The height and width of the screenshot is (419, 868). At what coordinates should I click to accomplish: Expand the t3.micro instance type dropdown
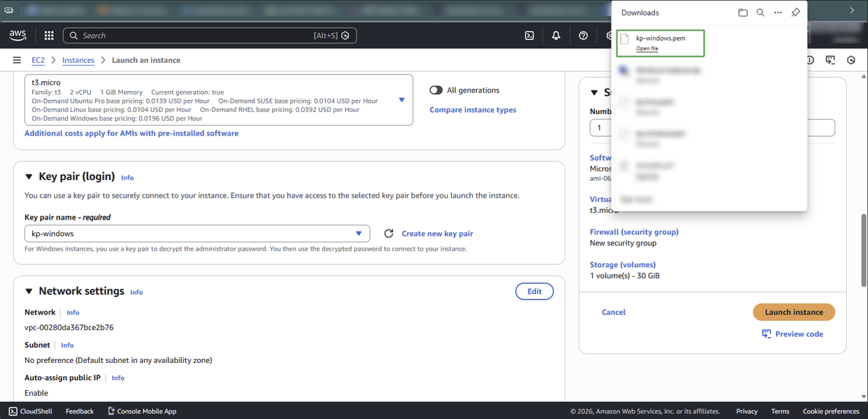pyautogui.click(x=401, y=100)
